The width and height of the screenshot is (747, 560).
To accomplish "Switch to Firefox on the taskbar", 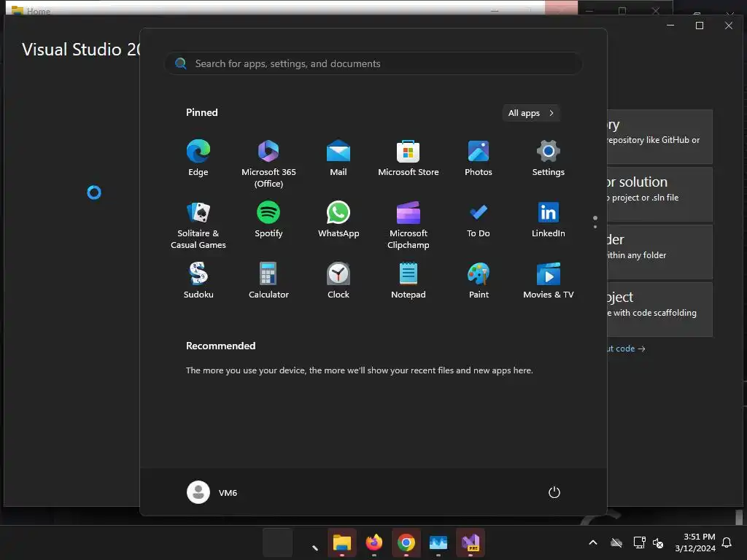I will (x=374, y=542).
